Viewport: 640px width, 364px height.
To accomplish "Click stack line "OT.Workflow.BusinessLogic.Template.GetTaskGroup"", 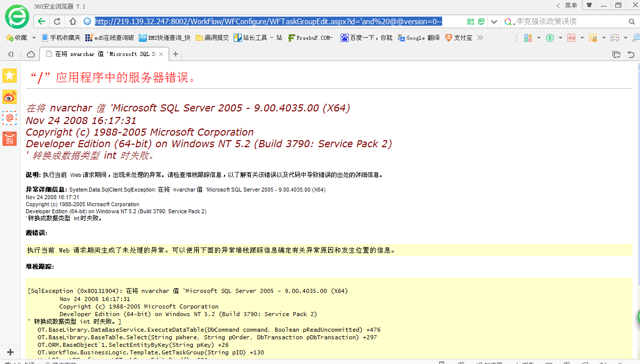I will coord(151,352).
